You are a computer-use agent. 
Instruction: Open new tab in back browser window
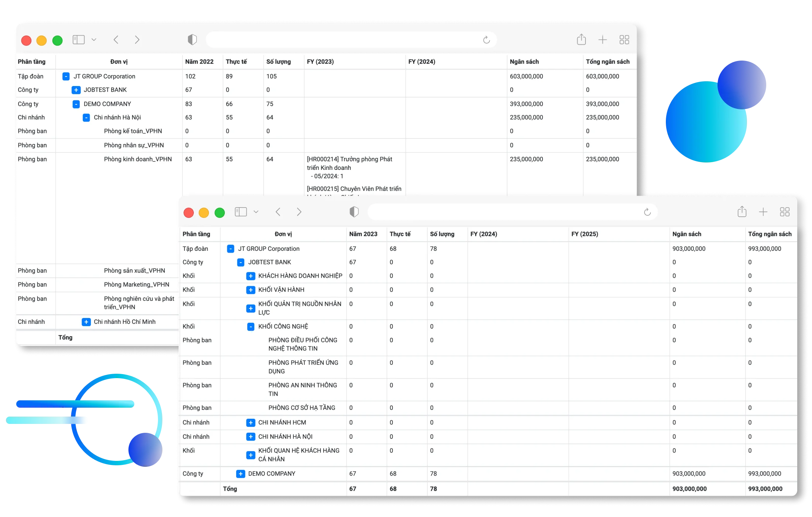(x=602, y=40)
